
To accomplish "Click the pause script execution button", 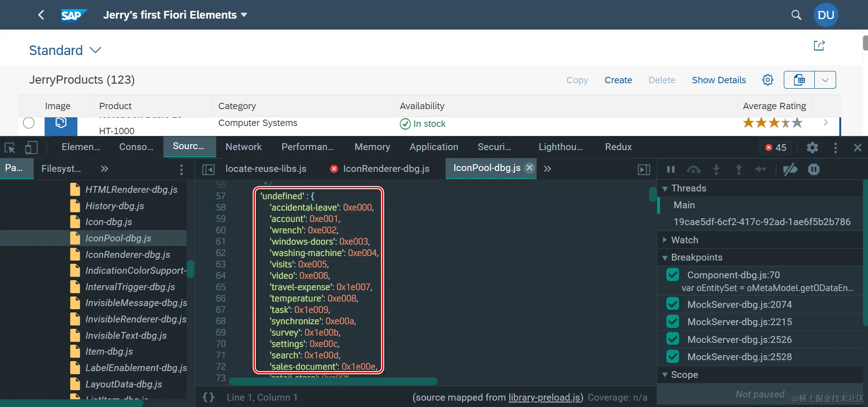I will click(x=671, y=169).
